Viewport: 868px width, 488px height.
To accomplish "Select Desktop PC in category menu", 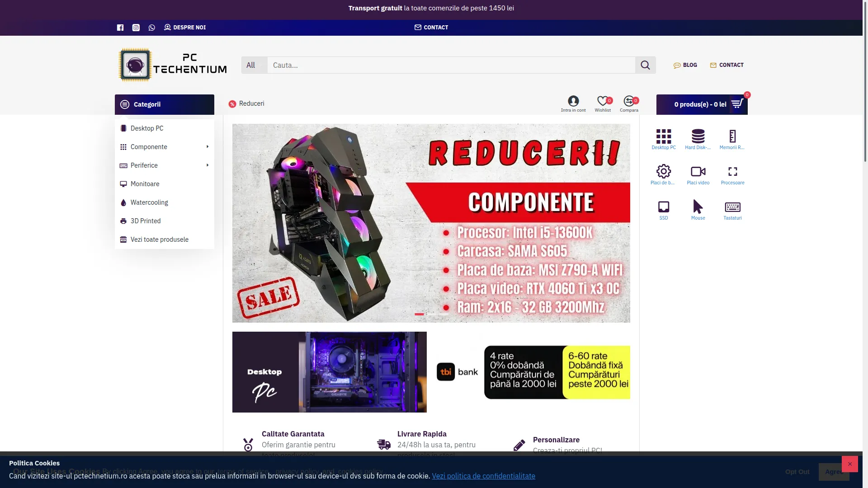I will (165, 128).
